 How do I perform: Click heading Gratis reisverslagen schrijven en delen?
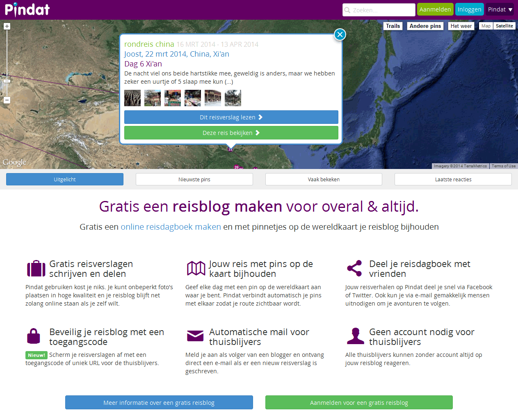(91, 269)
